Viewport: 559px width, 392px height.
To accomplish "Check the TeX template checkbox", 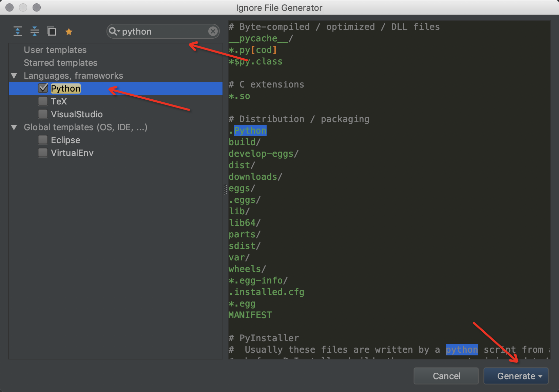I will [43, 101].
